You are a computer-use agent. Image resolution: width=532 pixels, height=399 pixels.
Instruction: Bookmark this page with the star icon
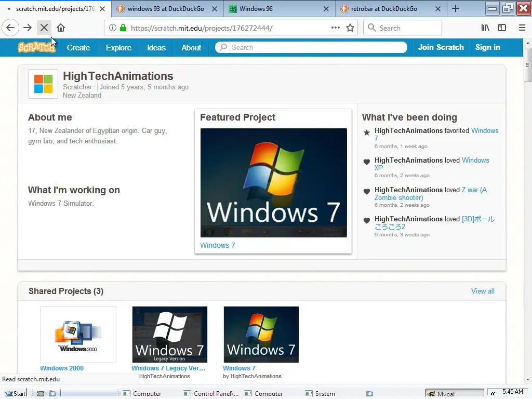(350, 28)
